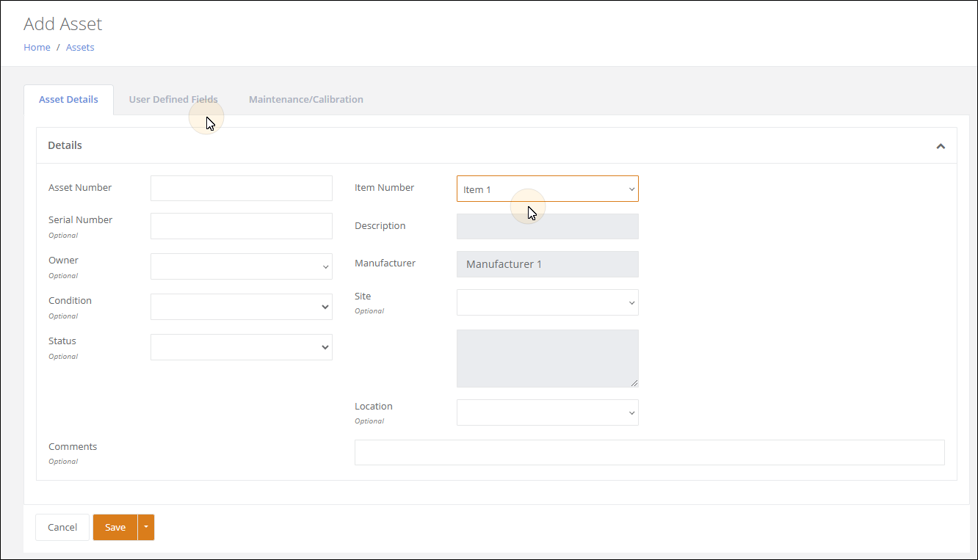
Task: Switch to the Asset Details tab
Action: click(68, 100)
